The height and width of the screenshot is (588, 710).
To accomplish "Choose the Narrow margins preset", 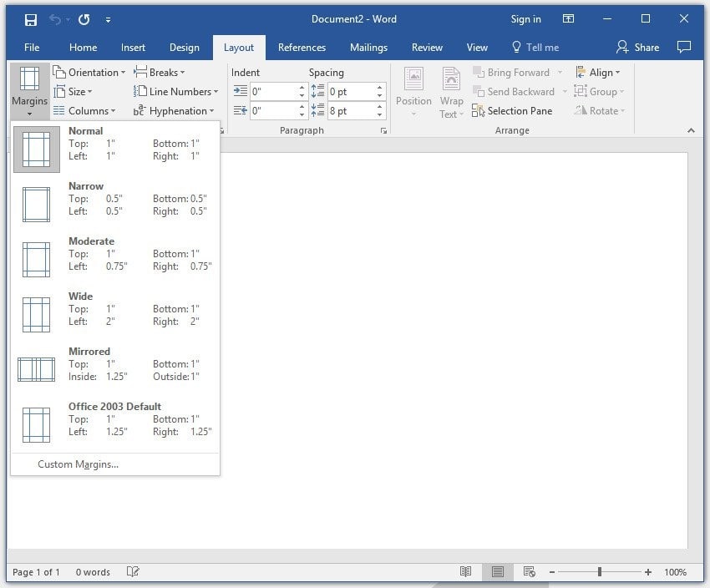I will click(115, 205).
